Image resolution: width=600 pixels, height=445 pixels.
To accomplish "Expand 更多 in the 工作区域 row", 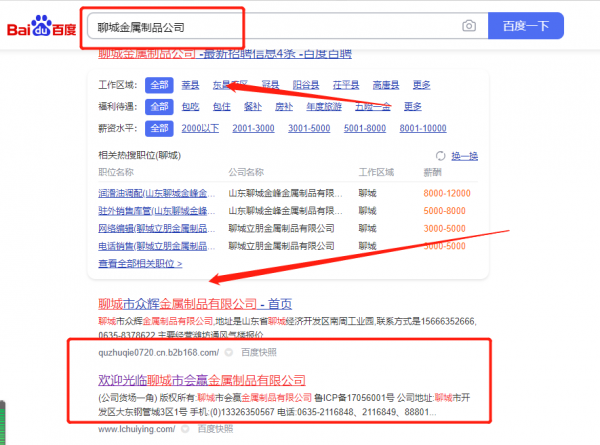I will (421, 85).
